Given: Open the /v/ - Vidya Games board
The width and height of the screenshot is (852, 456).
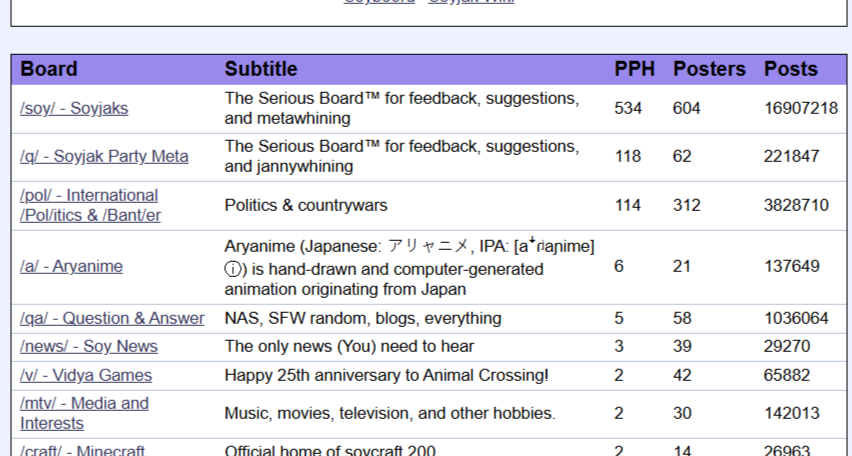Looking at the screenshot, I should pos(86,376).
